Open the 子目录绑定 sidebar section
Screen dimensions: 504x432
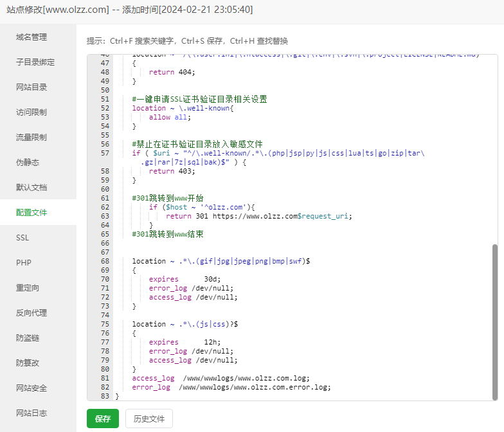coord(35,62)
